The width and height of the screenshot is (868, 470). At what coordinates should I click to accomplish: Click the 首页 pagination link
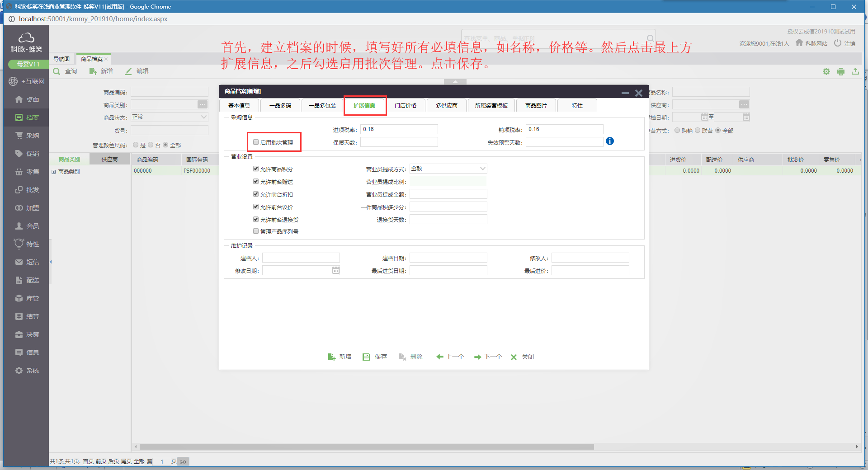tap(88, 461)
